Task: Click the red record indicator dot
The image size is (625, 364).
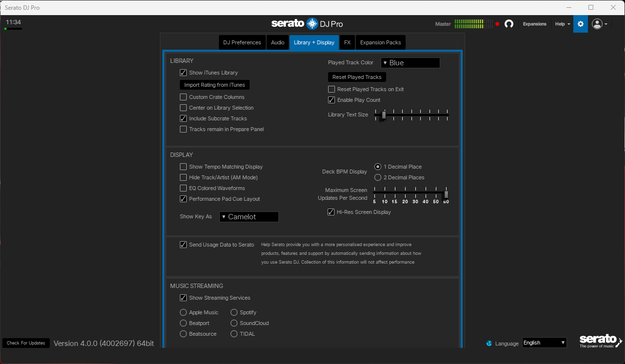Action: [497, 24]
